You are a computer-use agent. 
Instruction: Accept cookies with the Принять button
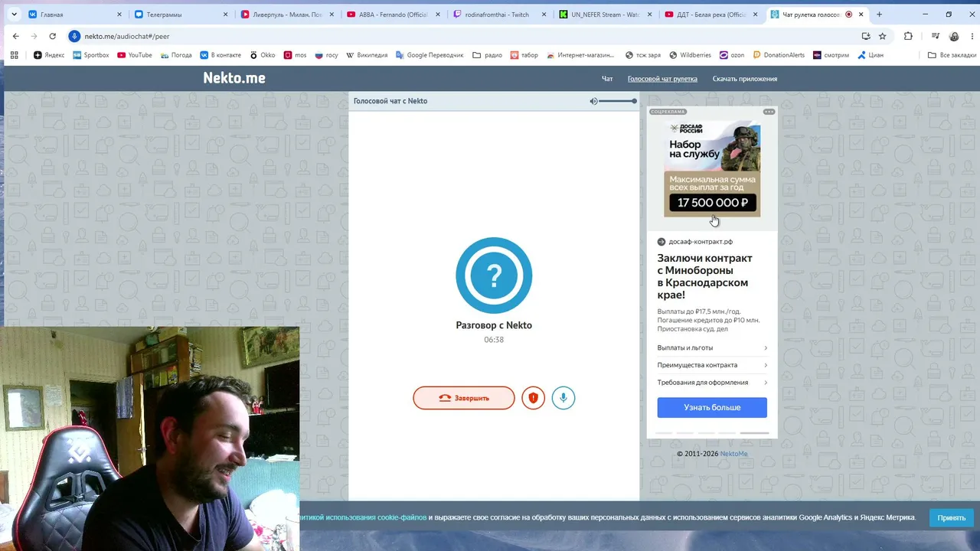[x=952, y=518]
